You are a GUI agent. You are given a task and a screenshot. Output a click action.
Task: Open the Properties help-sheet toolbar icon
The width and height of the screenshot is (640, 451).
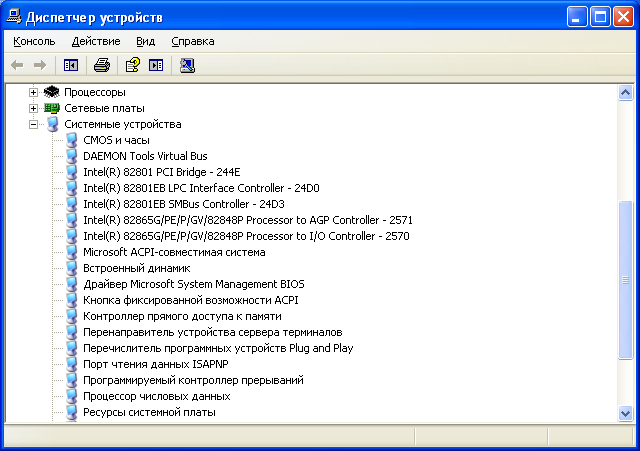[x=133, y=65]
